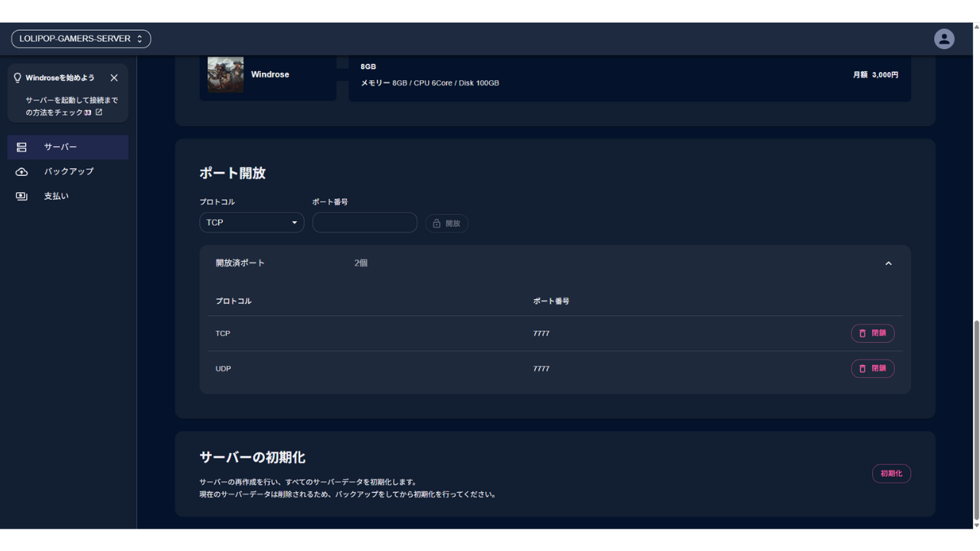Close the UDP 7777 port with 閉鎖
The width and height of the screenshot is (980, 551).
coord(873,369)
